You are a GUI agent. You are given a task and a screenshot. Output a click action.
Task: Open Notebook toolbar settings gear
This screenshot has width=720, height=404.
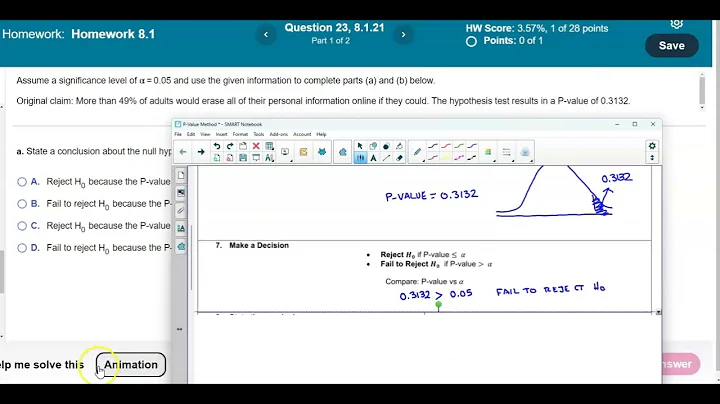point(652,146)
